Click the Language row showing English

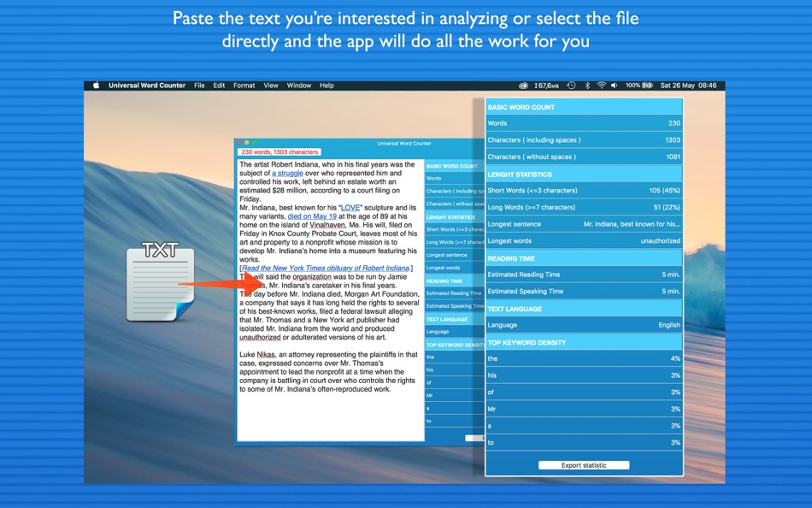[584, 325]
